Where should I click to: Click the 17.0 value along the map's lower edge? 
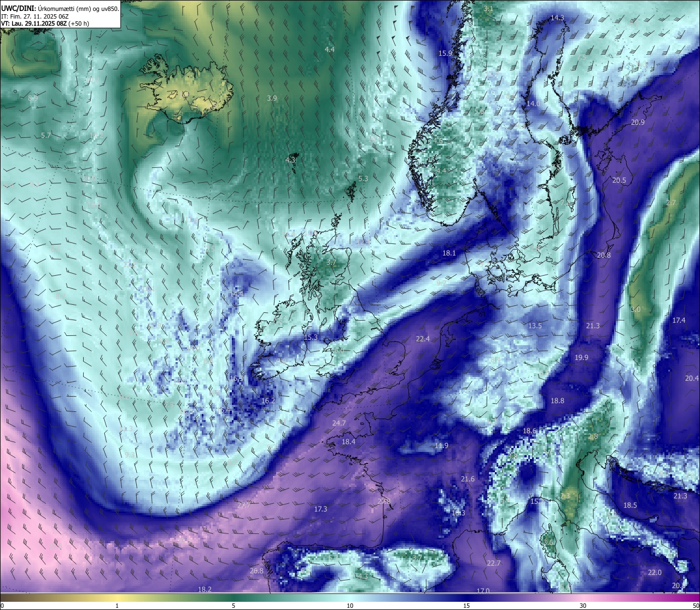point(483,591)
